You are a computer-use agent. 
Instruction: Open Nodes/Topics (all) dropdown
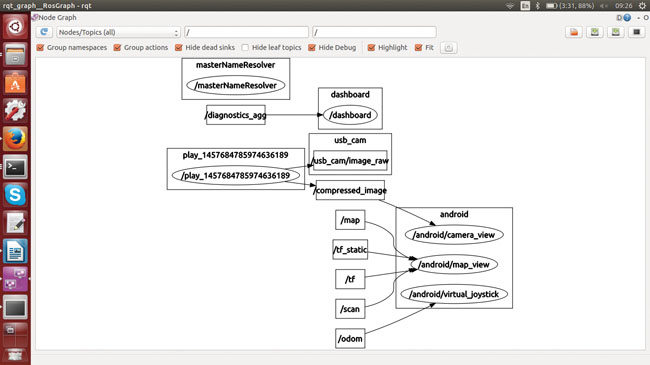(118, 32)
